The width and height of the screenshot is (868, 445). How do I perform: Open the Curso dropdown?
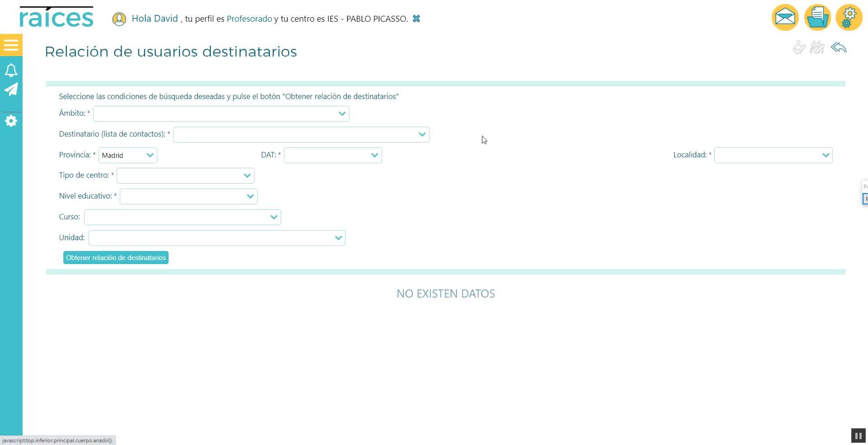[x=183, y=217]
